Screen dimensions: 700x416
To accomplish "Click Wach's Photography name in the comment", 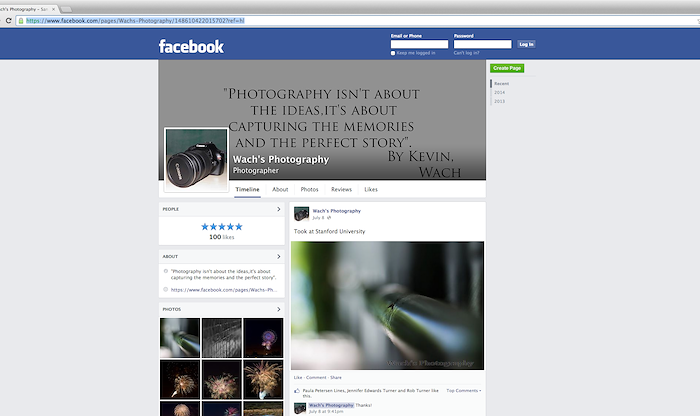I will [331, 405].
